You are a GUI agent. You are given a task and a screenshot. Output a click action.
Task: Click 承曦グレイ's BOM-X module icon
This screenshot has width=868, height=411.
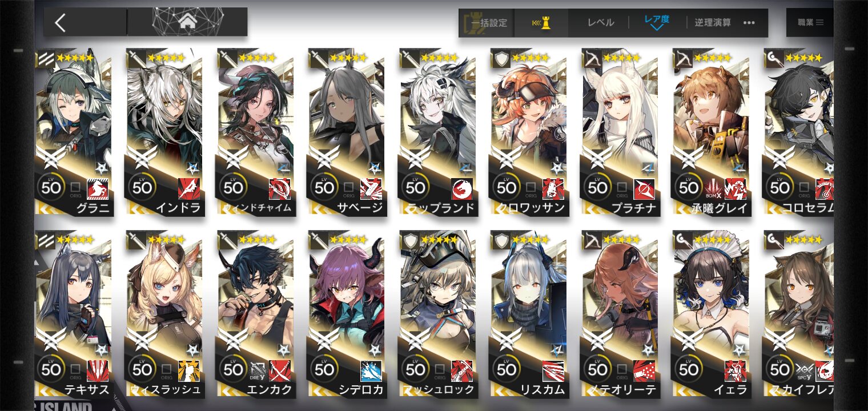click(714, 188)
